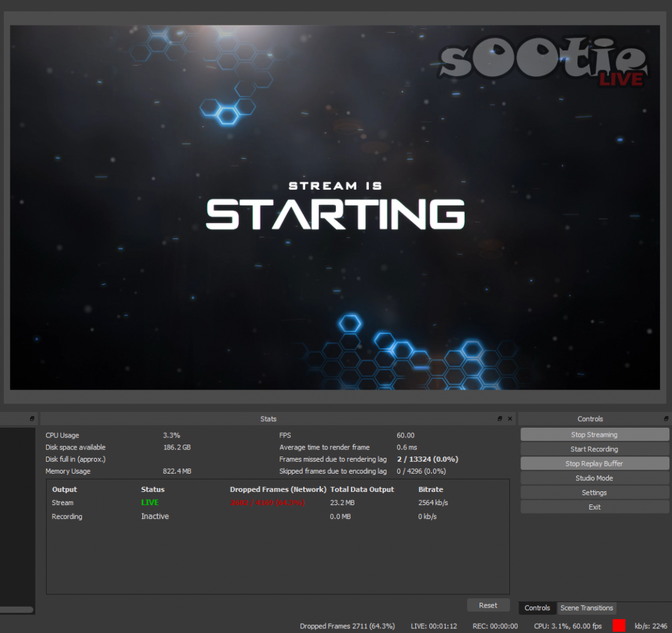The image size is (672, 633).
Task: Switch to the Scene Transitions tab
Action: [586, 608]
